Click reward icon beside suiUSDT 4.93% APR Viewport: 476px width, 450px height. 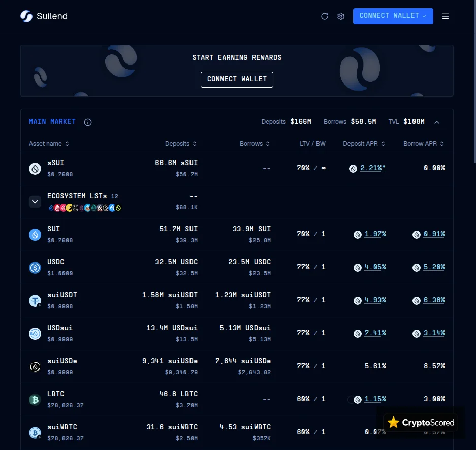point(358,300)
